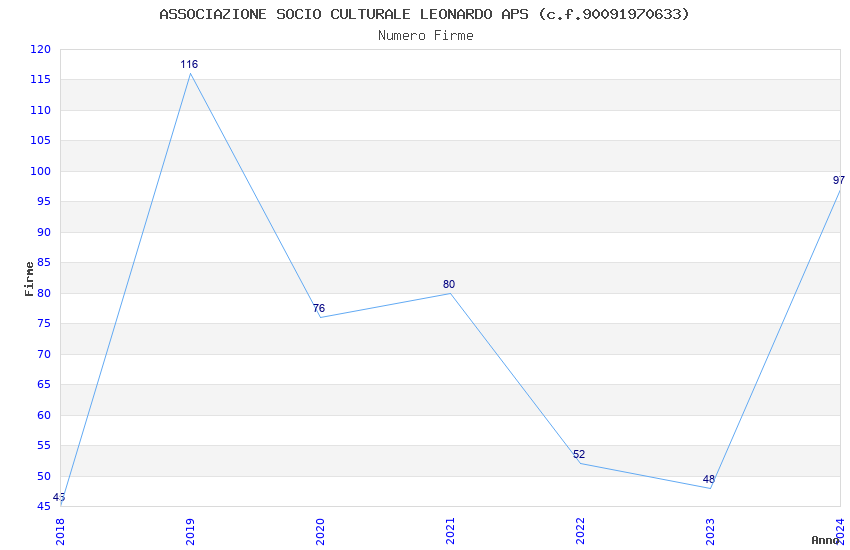This screenshot has height=550, width=850.
Task: Click the 90 y-axis tick label
Action: [x=43, y=232]
